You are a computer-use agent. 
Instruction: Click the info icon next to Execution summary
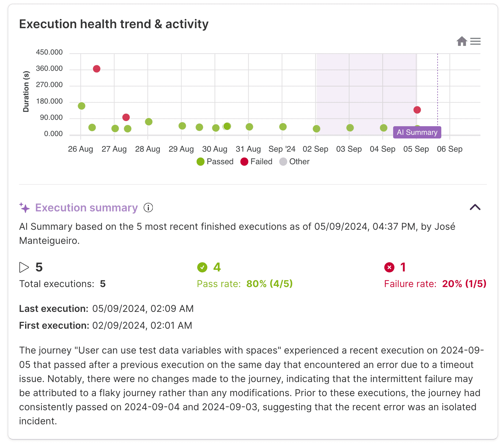click(148, 208)
